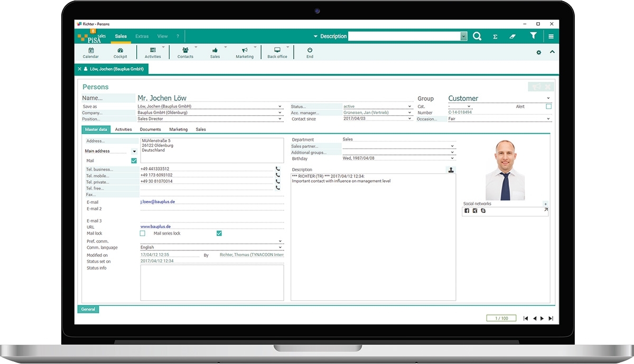Open the www.bauplus.de URL link
634x364 pixels.
[155, 227]
